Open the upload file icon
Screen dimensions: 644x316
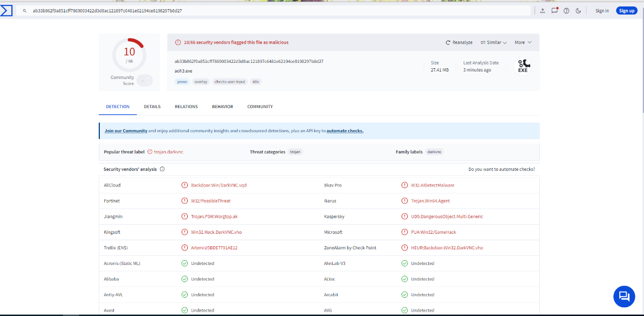click(x=543, y=11)
